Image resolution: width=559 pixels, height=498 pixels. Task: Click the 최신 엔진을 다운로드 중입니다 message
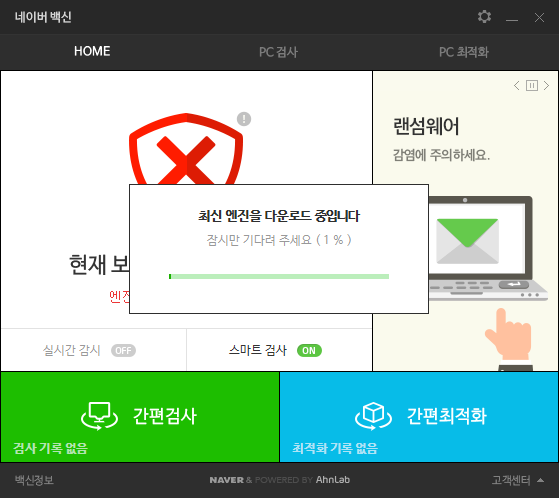click(279, 216)
